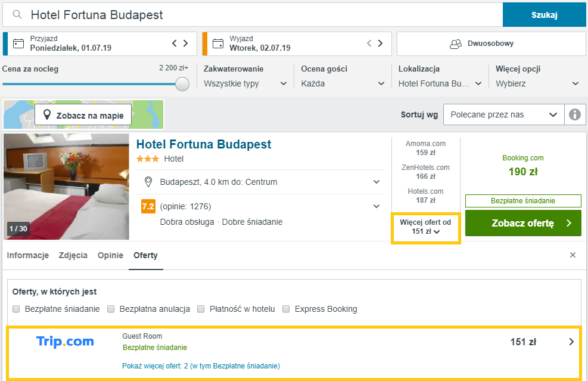Open the sorting info icon
588x381 pixels.
(575, 114)
